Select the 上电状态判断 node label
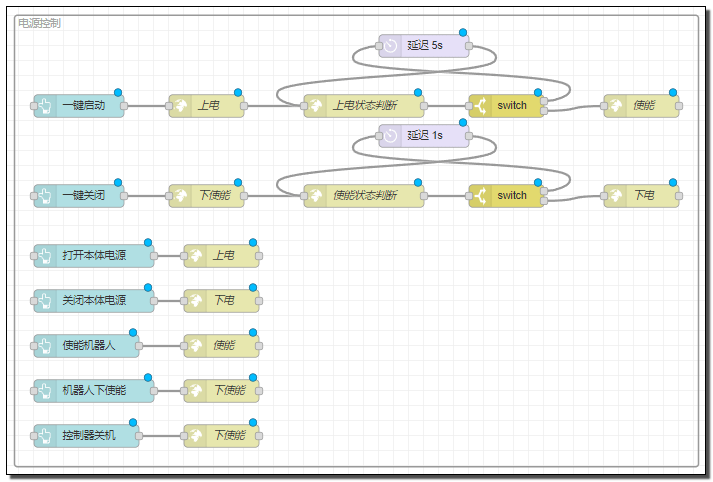This screenshot has height=482, width=713. [x=365, y=105]
